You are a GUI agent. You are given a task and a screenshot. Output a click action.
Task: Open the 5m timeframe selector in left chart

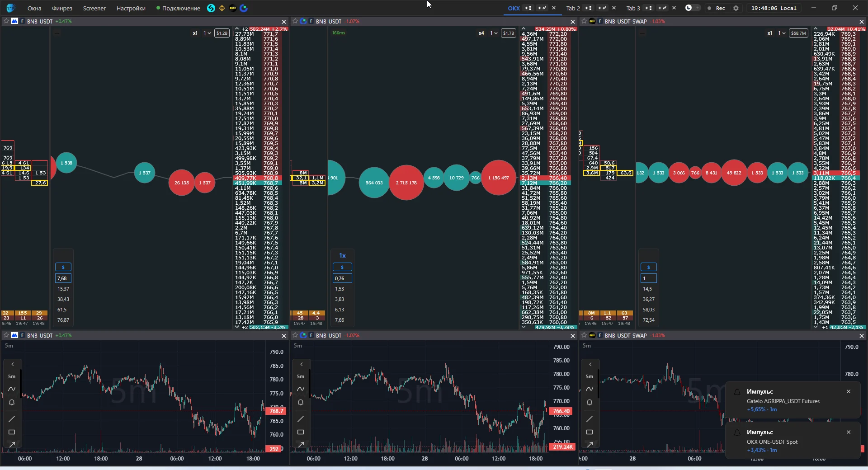[12, 376]
